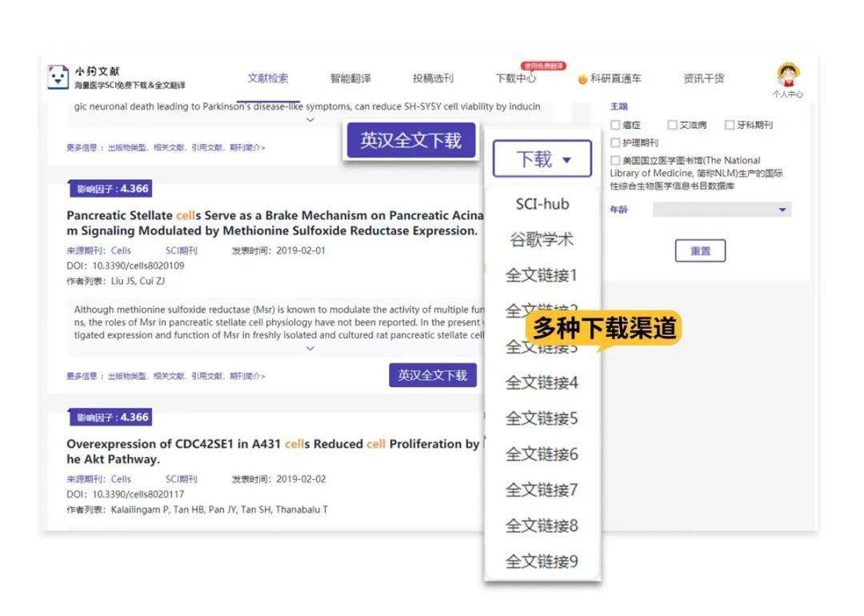Expand the 下载 dropdown button
The height and width of the screenshot is (616, 864).
(x=542, y=159)
